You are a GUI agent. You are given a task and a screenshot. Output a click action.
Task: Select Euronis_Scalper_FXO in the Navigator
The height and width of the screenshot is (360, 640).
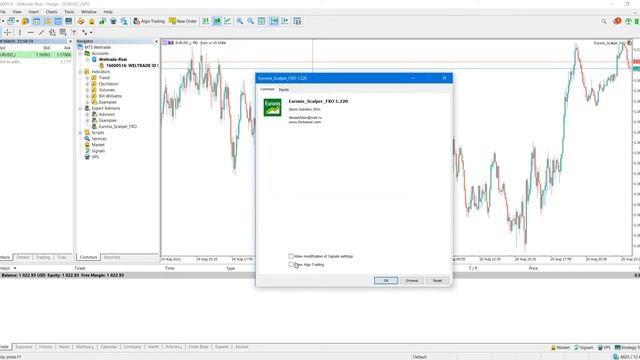pyautogui.click(x=118, y=127)
